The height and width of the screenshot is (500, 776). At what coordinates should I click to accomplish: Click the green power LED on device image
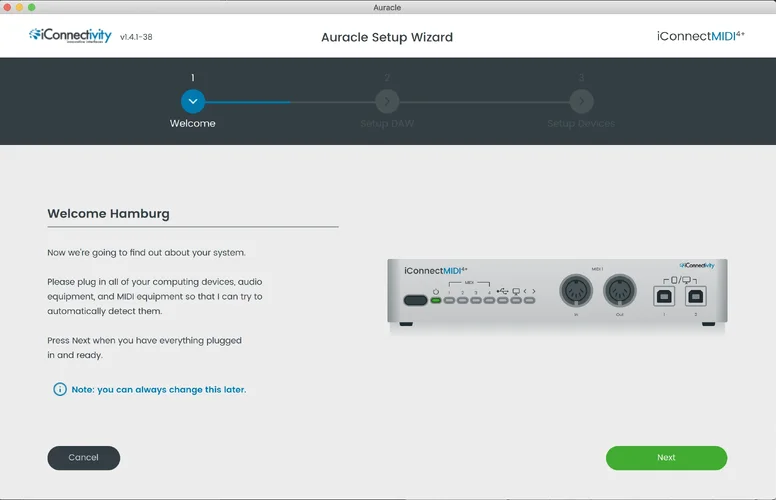click(436, 300)
